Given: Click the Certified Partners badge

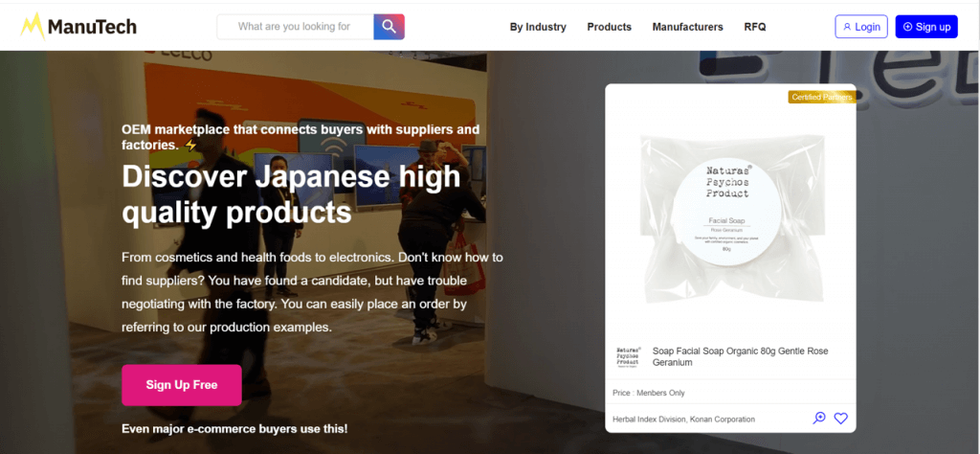Looking at the screenshot, I should (x=821, y=97).
